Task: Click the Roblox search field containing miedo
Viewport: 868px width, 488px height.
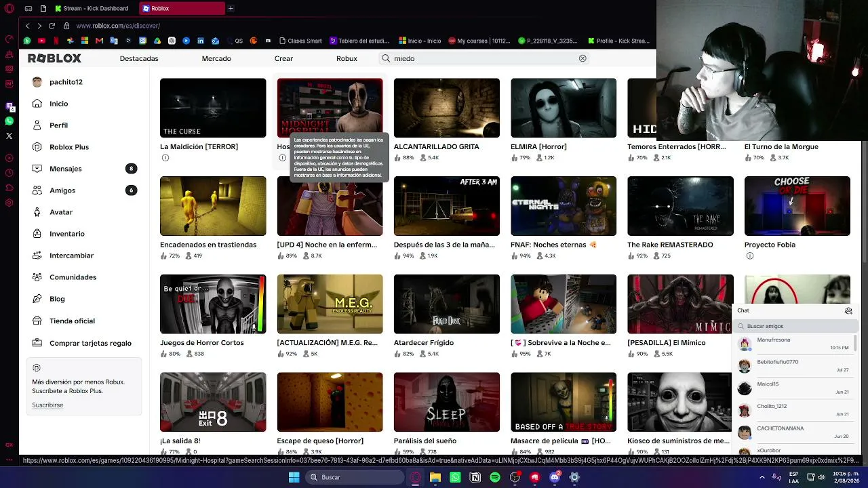Action: pos(484,58)
